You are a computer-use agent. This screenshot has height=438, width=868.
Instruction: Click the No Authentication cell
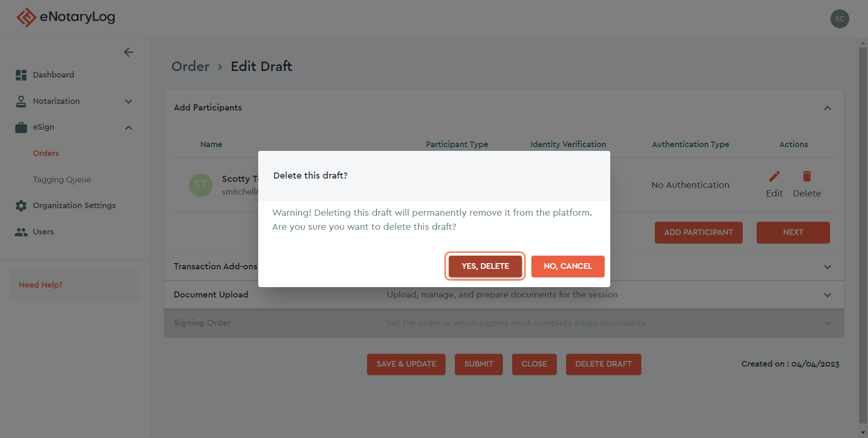(691, 185)
